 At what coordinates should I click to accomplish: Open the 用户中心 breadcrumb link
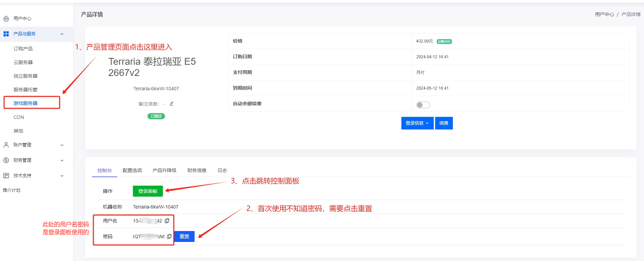604,14
